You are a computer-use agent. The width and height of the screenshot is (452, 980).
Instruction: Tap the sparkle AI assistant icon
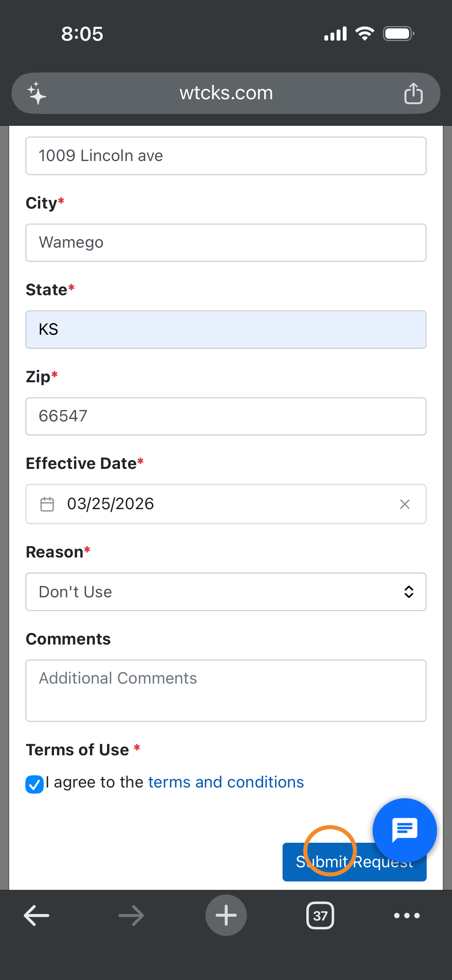click(37, 93)
